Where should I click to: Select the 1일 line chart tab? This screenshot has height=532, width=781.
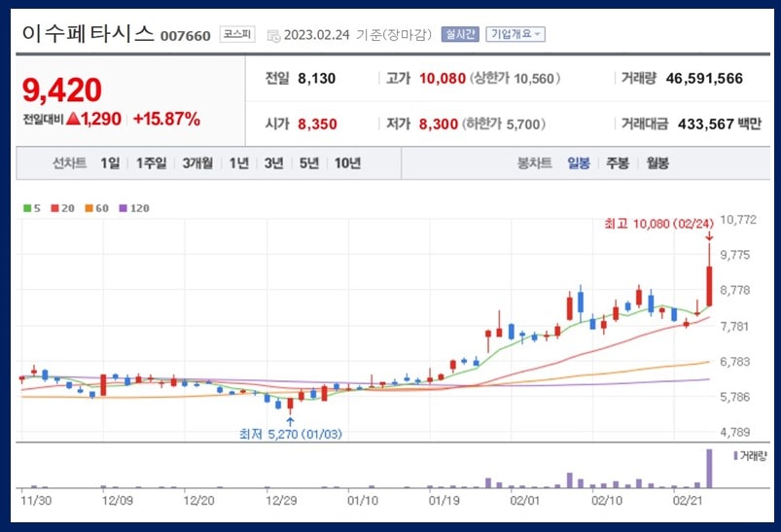coord(110,162)
